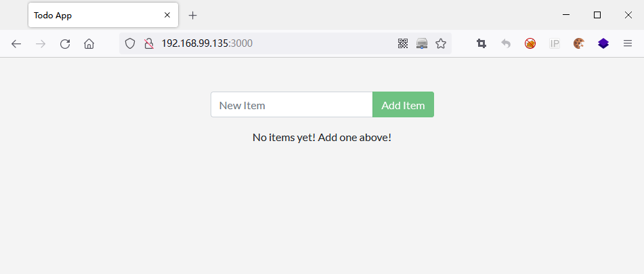This screenshot has height=274, width=644.
Task: Open the cookie extension icon
Action: pyautogui.click(x=579, y=44)
